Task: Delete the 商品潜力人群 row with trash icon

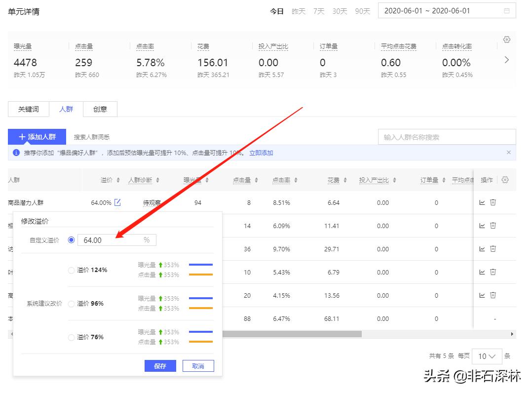Action: [493, 202]
